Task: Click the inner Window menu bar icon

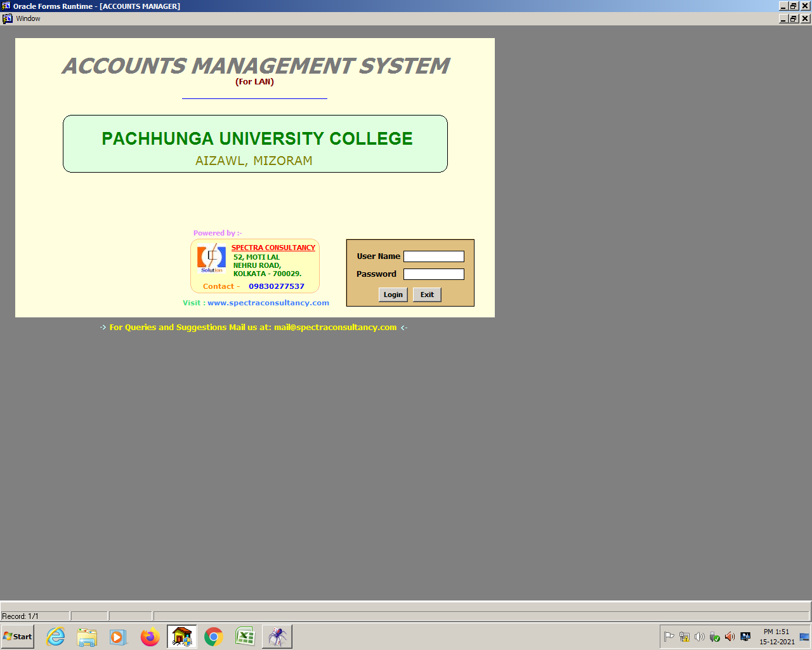Action: click(8, 18)
